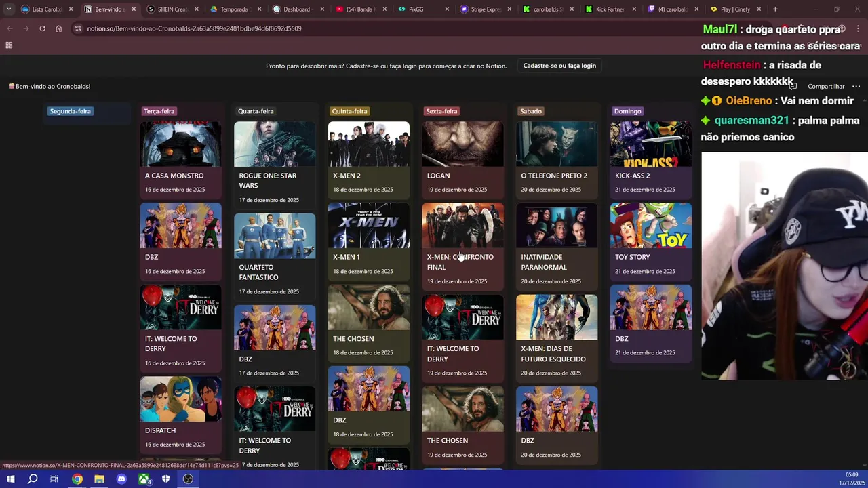
Task: Select the Sexta-feira column header
Action: [441, 111]
